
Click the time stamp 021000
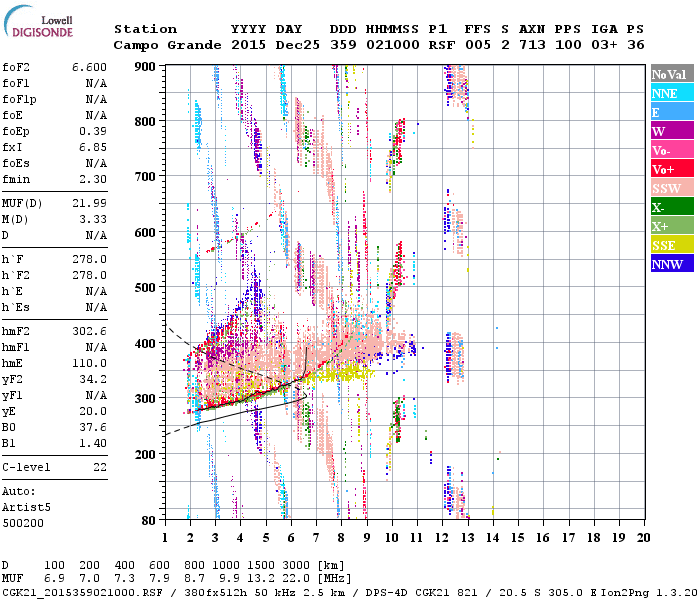[x=392, y=45]
